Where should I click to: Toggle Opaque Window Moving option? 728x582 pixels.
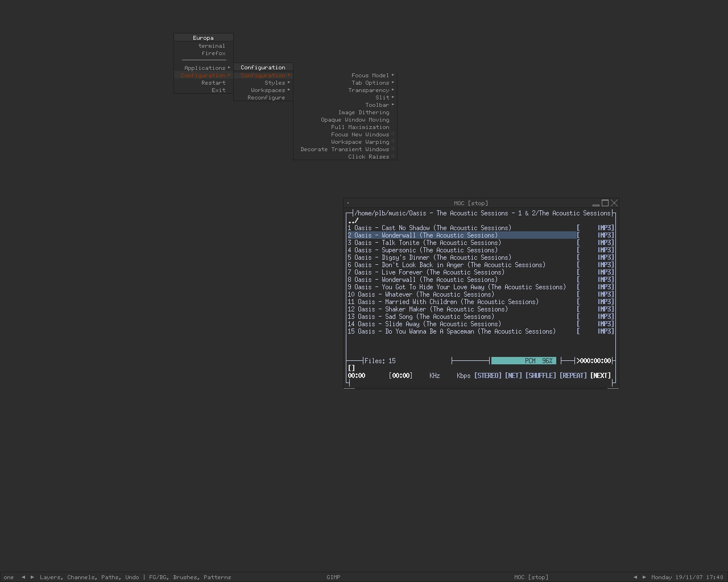pyautogui.click(x=345, y=120)
